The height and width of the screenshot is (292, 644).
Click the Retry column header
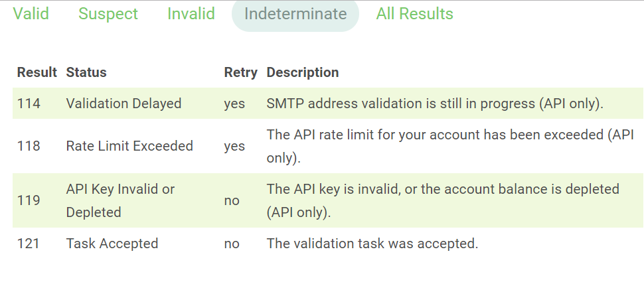[240, 72]
